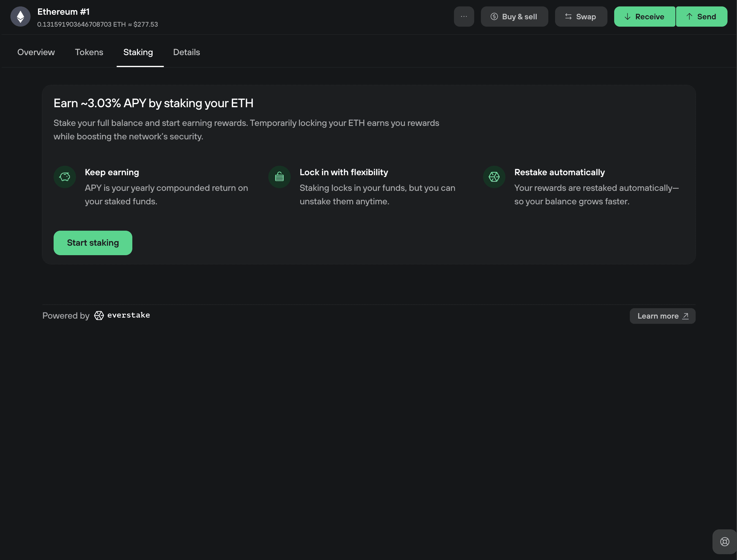Click the Lock in with flexibility padlock icon
The width and height of the screenshot is (737, 560).
pyautogui.click(x=279, y=177)
